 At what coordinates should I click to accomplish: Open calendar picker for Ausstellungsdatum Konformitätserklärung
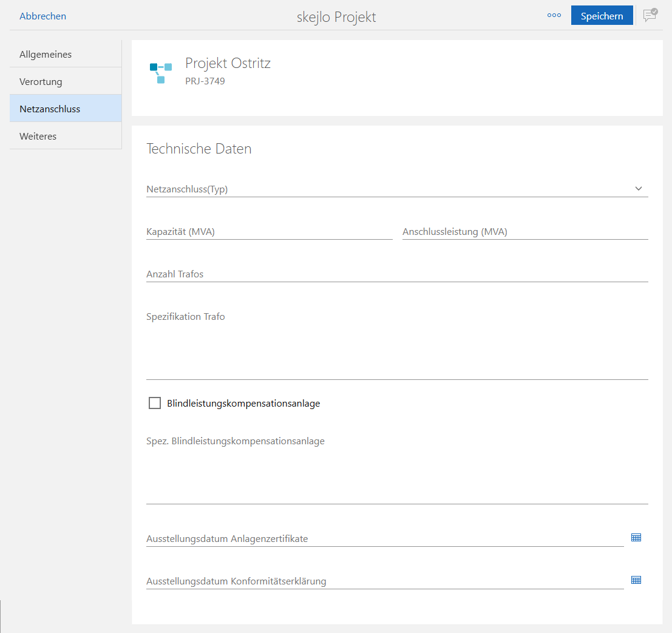636,580
